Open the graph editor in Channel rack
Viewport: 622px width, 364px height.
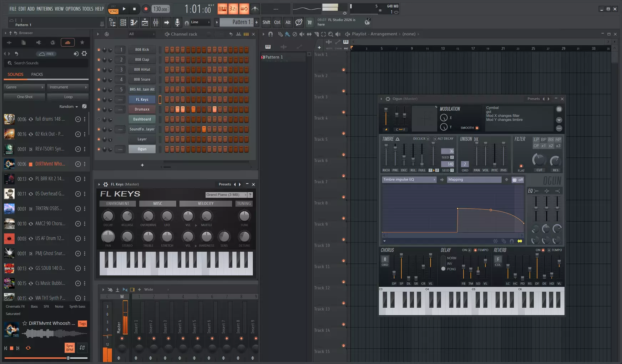tap(238, 34)
